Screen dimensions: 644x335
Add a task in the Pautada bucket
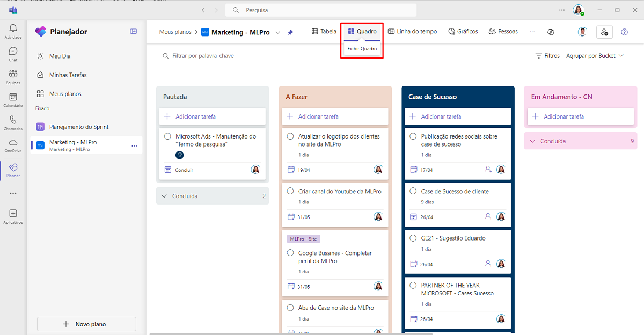pos(213,116)
